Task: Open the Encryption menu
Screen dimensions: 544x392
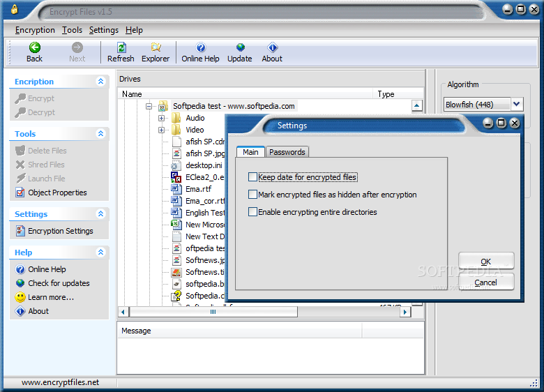Action: point(35,30)
